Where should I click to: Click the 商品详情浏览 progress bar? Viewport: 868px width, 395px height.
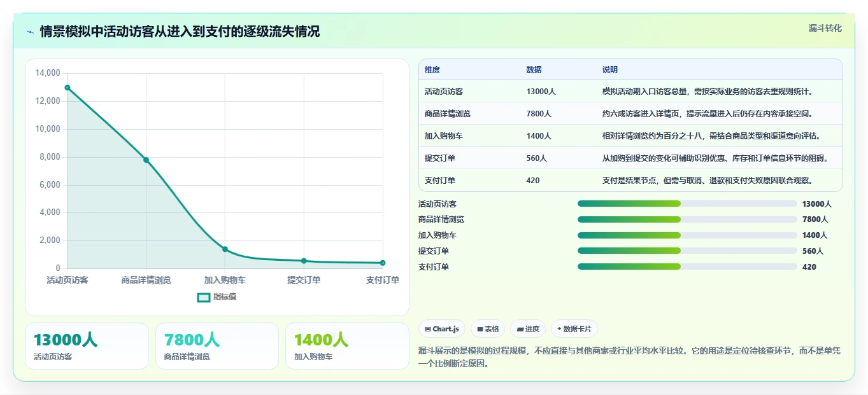[687, 219]
